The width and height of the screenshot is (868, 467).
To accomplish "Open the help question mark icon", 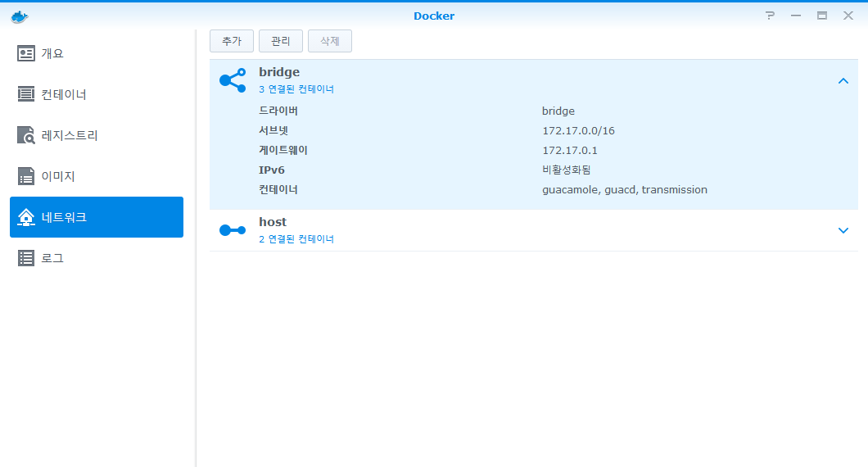I will (770, 16).
